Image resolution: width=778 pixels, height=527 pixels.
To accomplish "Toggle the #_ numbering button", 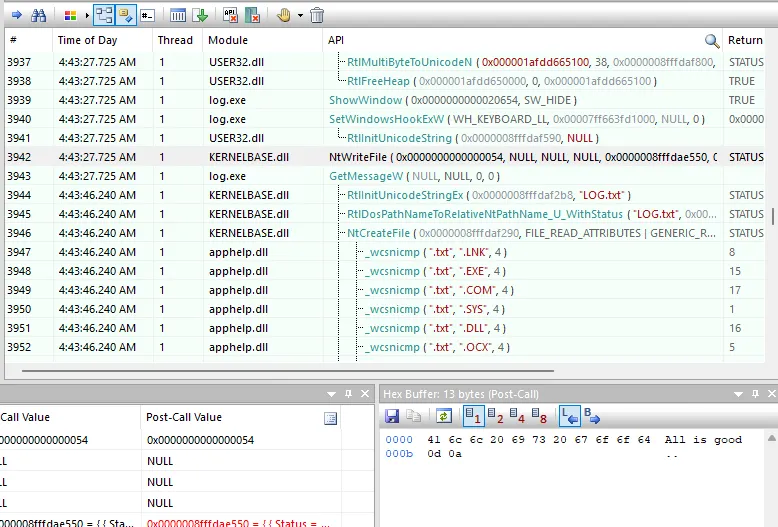I will [x=147, y=15].
